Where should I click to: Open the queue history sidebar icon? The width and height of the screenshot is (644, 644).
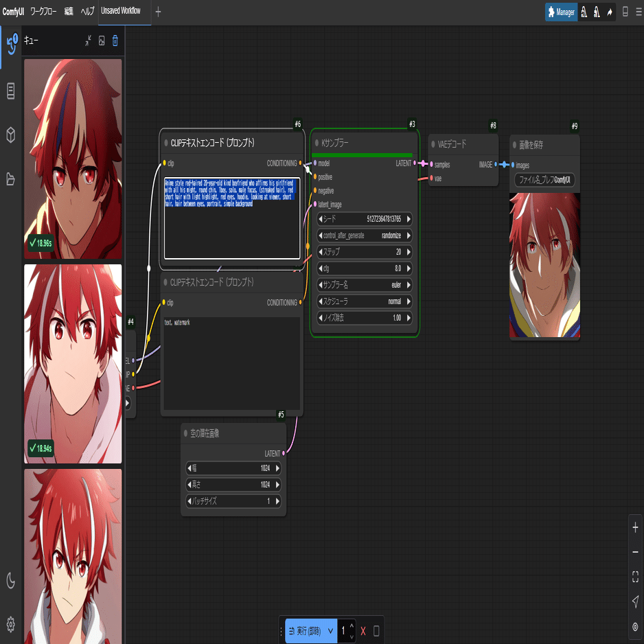[x=11, y=43]
